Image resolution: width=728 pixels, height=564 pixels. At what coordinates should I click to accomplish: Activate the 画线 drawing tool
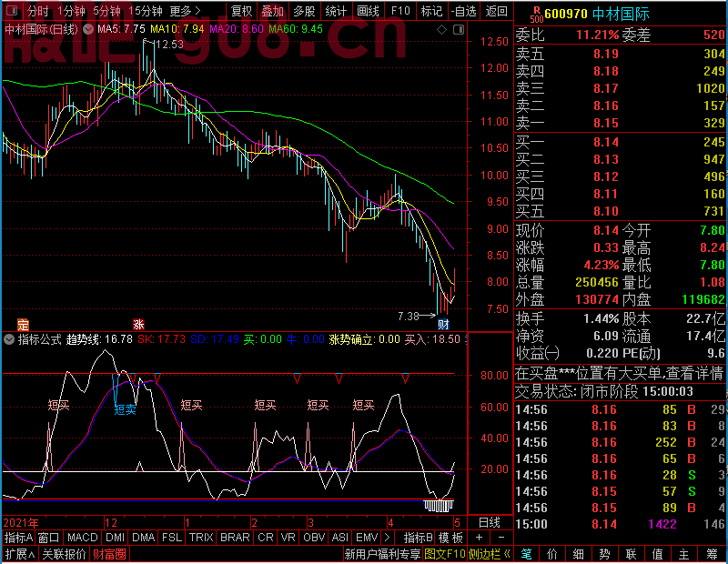tap(368, 11)
